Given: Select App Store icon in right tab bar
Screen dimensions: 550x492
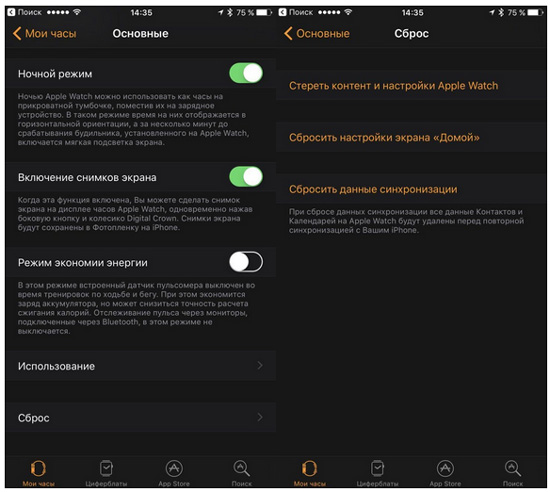Looking at the screenshot, I should click(445, 468).
